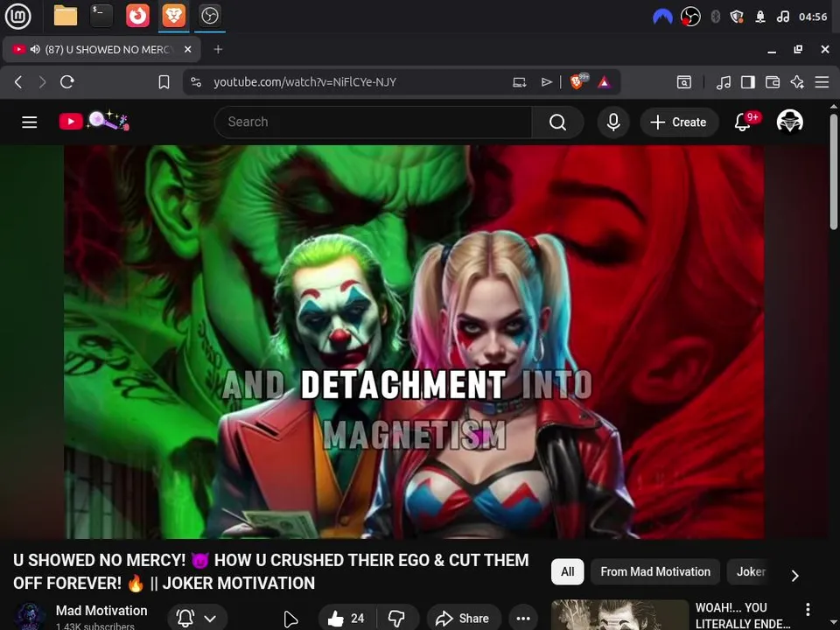The height and width of the screenshot is (630, 840).
Task: Open Brave Rewards triangle icon
Action: coord(605,82)
